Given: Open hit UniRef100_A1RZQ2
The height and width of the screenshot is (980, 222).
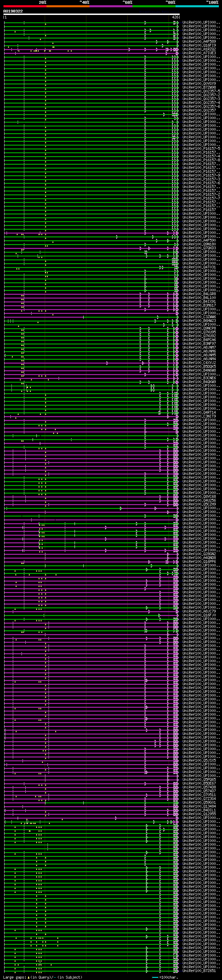Looking at the screenshot, I should (x=199, y=49).
